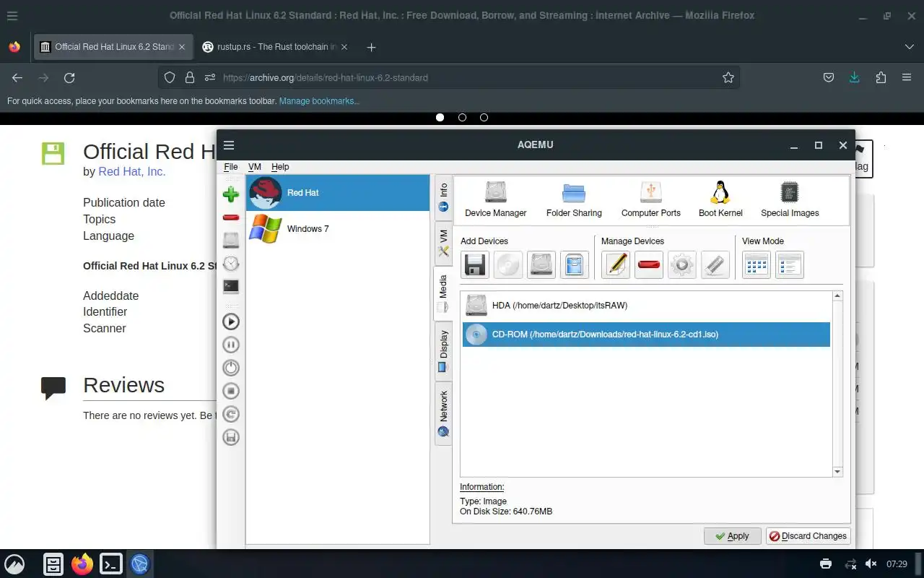
Task: Open Boot Kernel options
Action: pyautogui.click(x=720, y=199)
